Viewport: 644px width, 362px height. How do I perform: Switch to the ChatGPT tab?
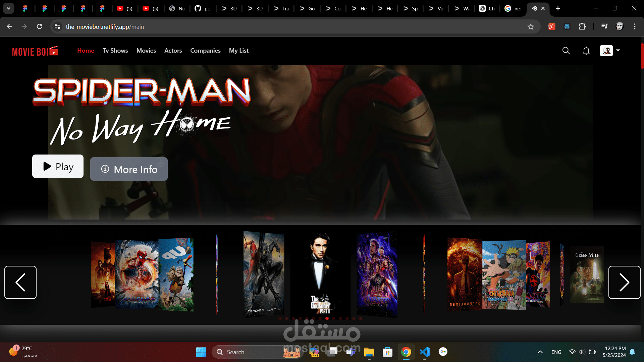487,8
